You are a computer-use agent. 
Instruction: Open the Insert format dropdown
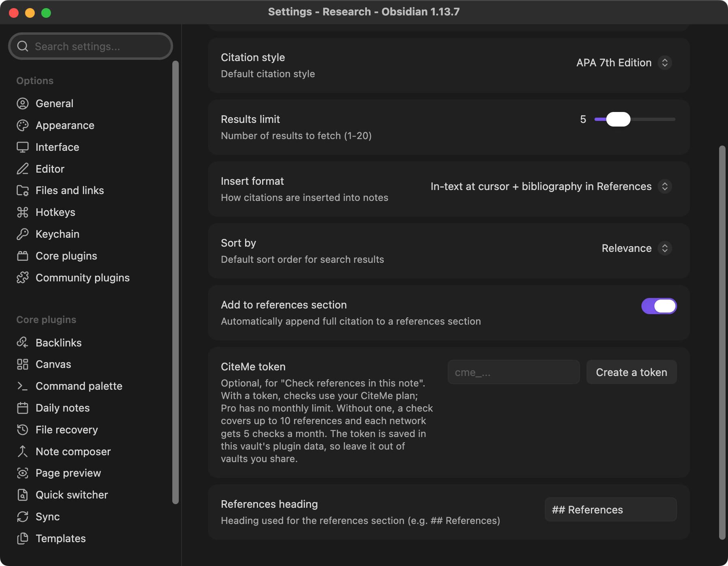point(551,186)
